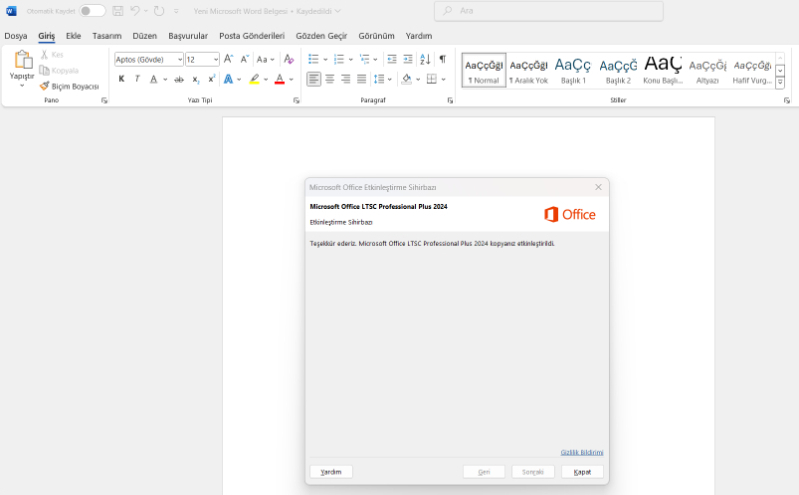The height and width of the screenshot is (495, 799).
Task: Click the Copy (Kopyala) icon
Action: pyautogui.click(x=44, y=70)
